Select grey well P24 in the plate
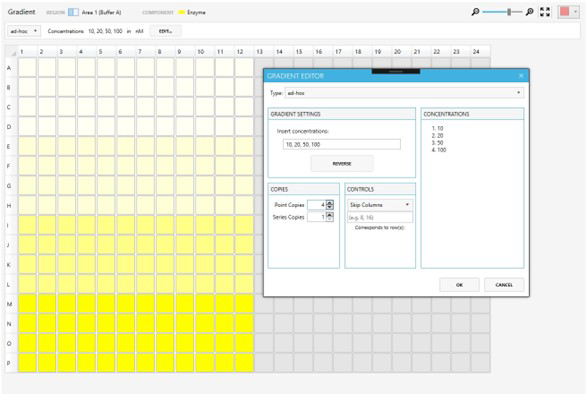The height and width of the screenshot is (394, 587). [x=480, y=363]
